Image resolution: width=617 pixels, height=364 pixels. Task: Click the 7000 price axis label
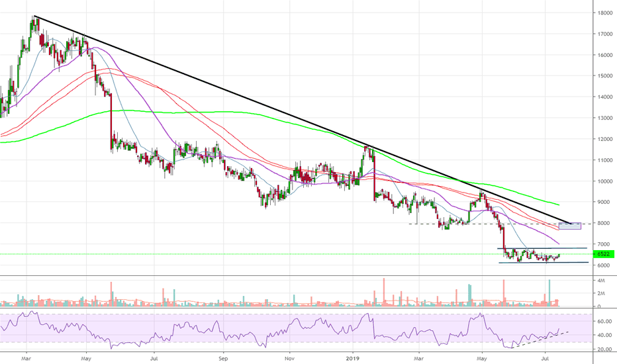point(605,244)
